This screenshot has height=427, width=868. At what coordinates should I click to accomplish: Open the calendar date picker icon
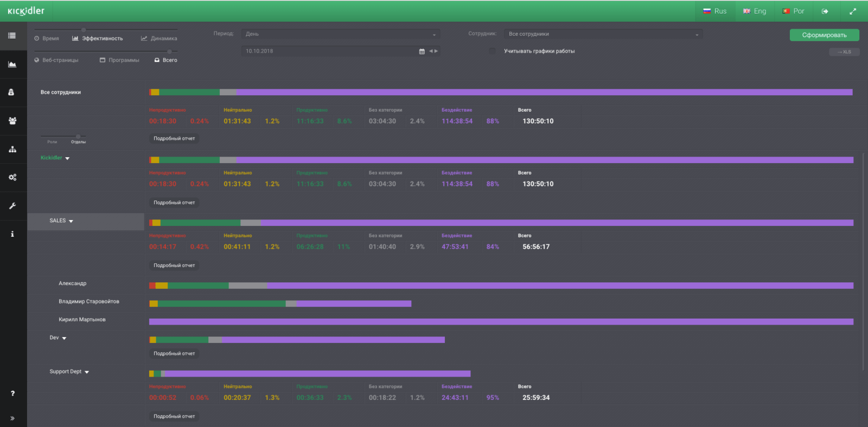tap(422, 51)
